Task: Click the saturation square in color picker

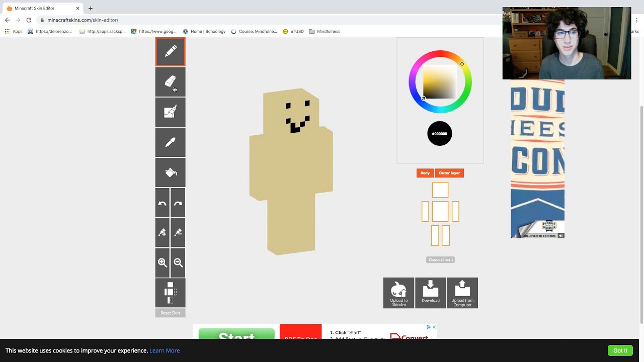Action: coord(440,81)
